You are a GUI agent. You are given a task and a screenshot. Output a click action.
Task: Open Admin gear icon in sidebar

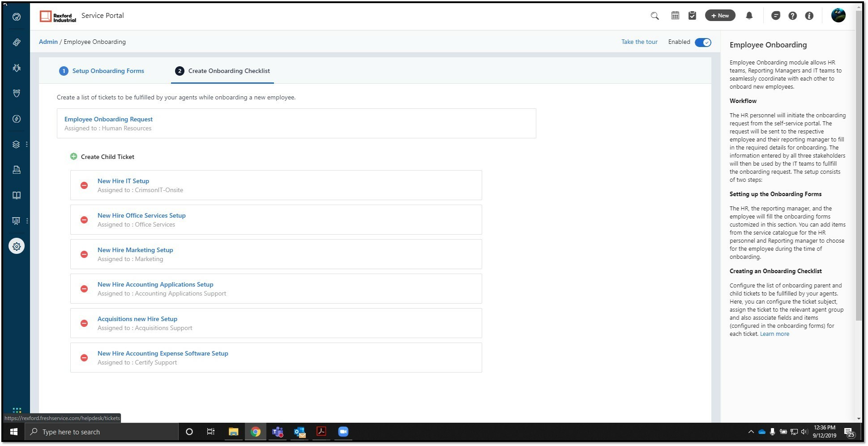pos(17,246)
